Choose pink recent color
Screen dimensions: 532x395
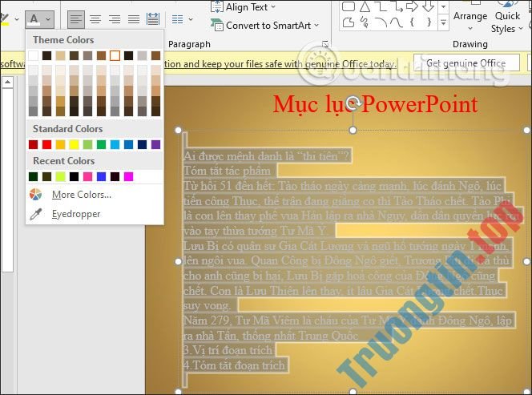pyautogui.click(x=88, y=176)
